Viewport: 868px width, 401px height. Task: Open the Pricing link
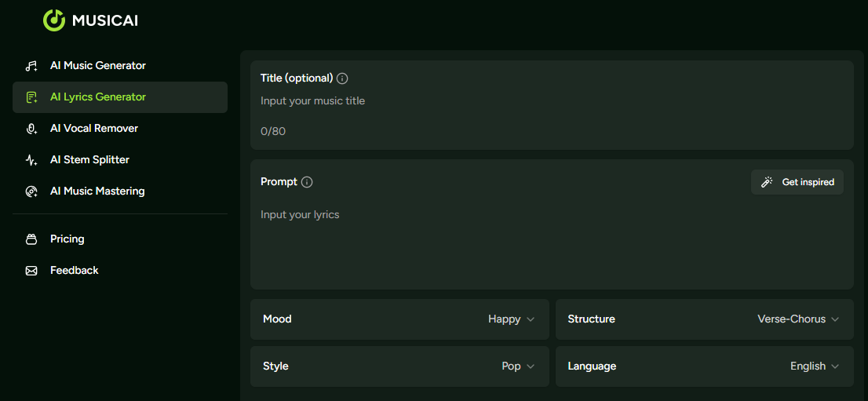click(67, 239)
